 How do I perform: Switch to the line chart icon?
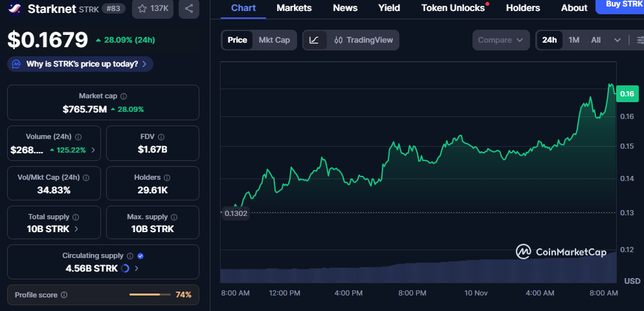(x=314, y=40)
